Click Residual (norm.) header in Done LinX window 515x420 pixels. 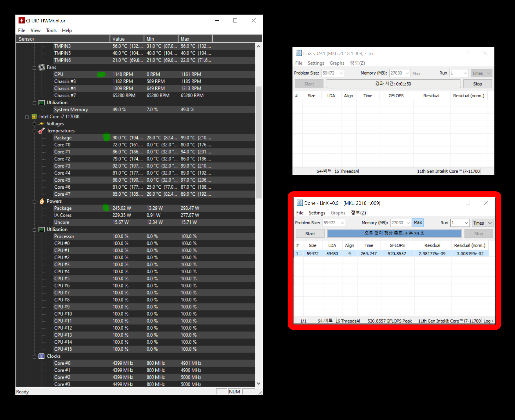coord(470,245)
